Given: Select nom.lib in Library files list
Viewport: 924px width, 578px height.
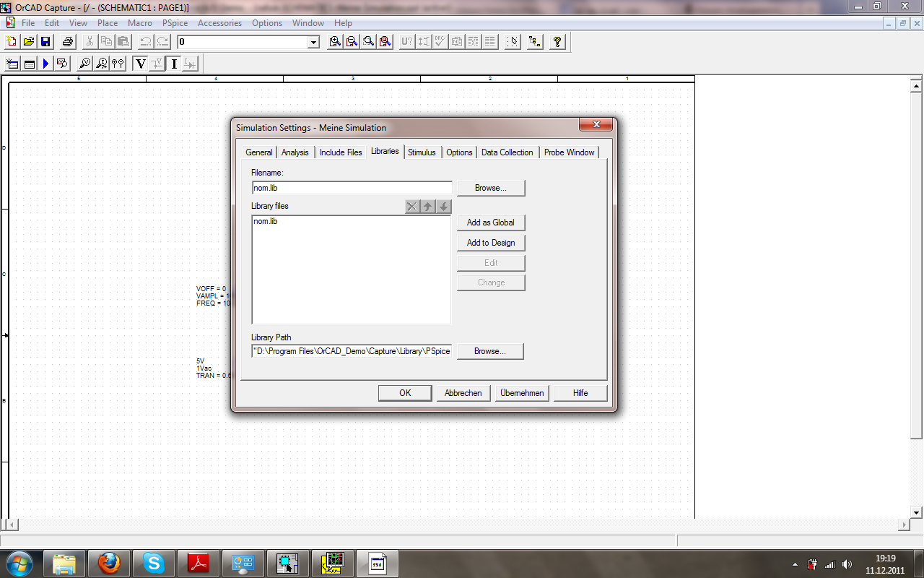Looking at the screenshot, I should [x=265, y=221].
